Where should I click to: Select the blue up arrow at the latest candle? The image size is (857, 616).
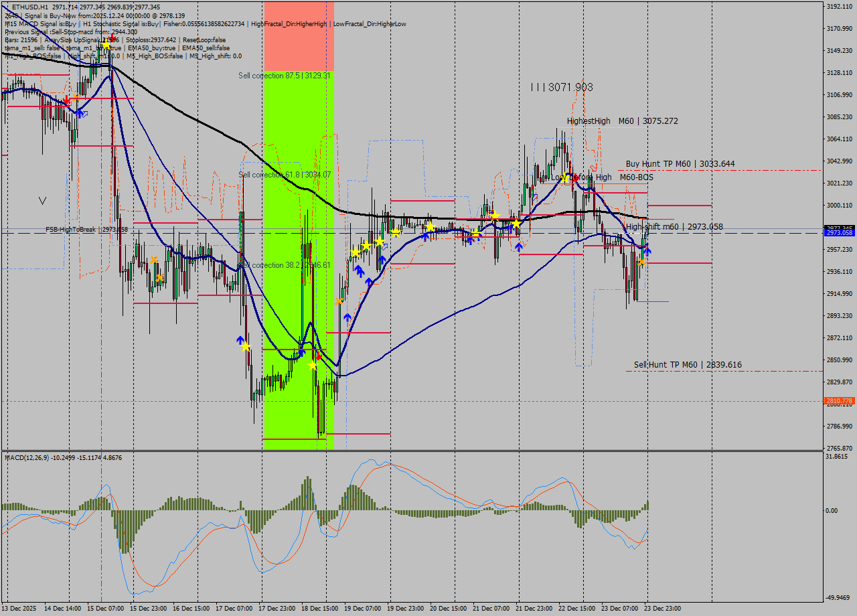647,251
